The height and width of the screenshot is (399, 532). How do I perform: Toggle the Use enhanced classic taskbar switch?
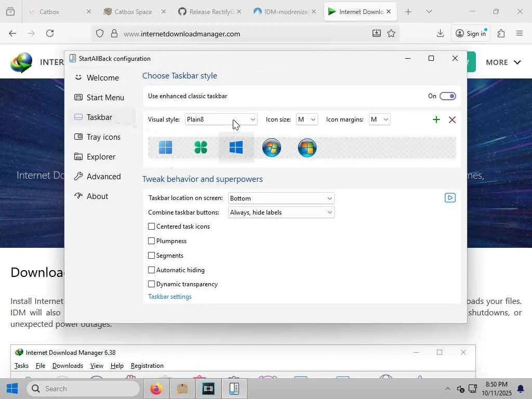point(447,96)
